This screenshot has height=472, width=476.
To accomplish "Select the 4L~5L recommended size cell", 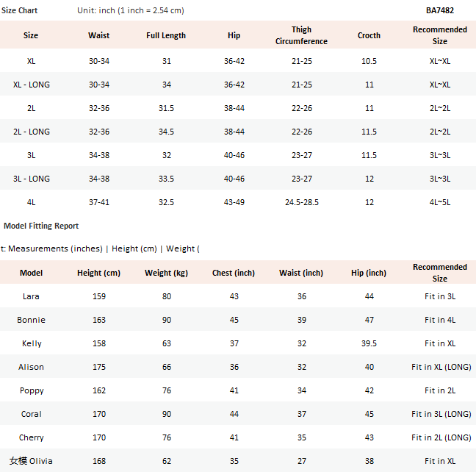I will (x=439, y=202).
